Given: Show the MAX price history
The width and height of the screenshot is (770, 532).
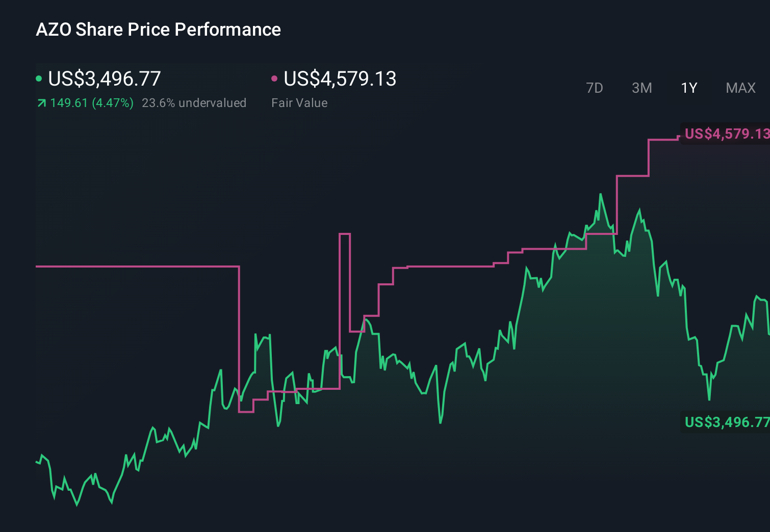Looking at the screenshot, I should click(x=740, y=88).
